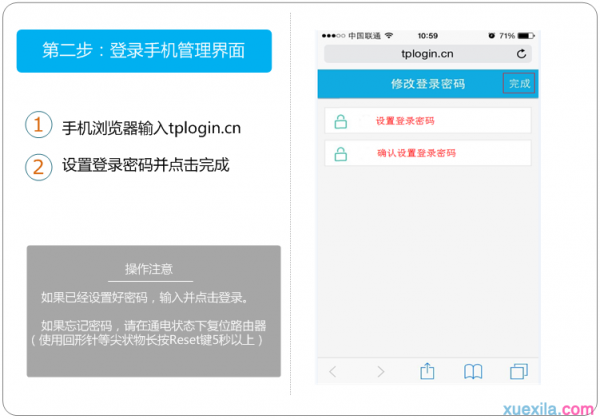This screenshot has width=600, height=419.
Task: Click the note about 复位路由器
Action: click(148, 333)
